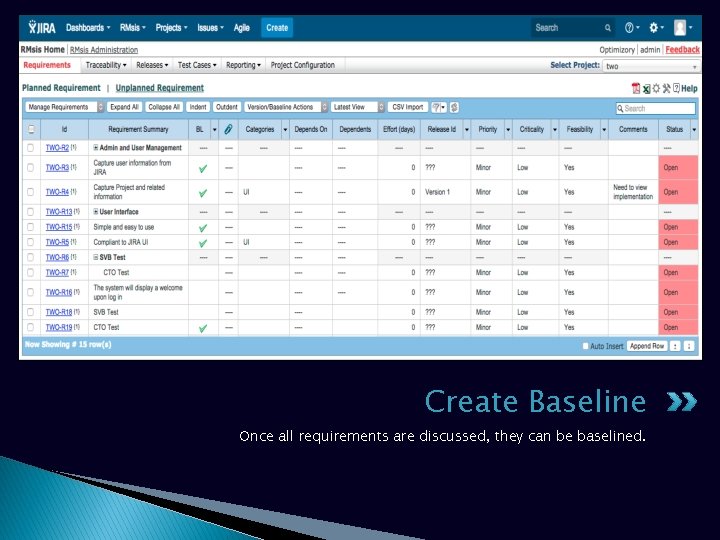The image size is (720, 540).
Task: Open the BL column filter arrow
Action: click(x=214, y=130)
